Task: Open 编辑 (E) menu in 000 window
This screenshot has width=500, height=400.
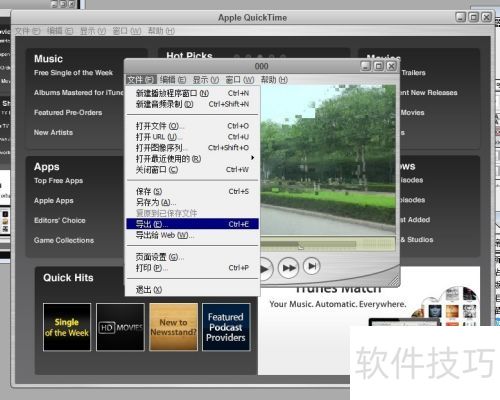Action: coord(173,80)
